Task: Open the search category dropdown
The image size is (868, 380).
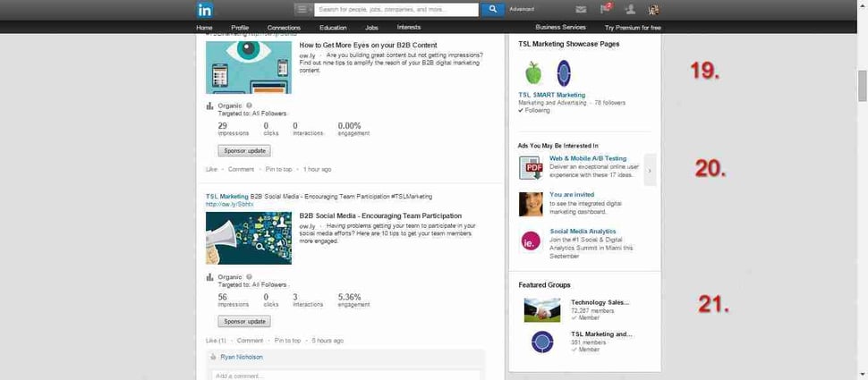Action: point(302,10)
